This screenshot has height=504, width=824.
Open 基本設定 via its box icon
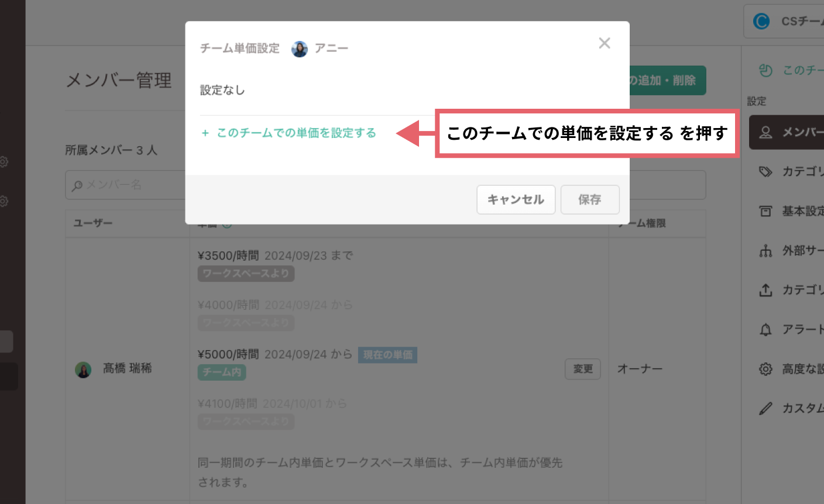[x=766, y=211]
